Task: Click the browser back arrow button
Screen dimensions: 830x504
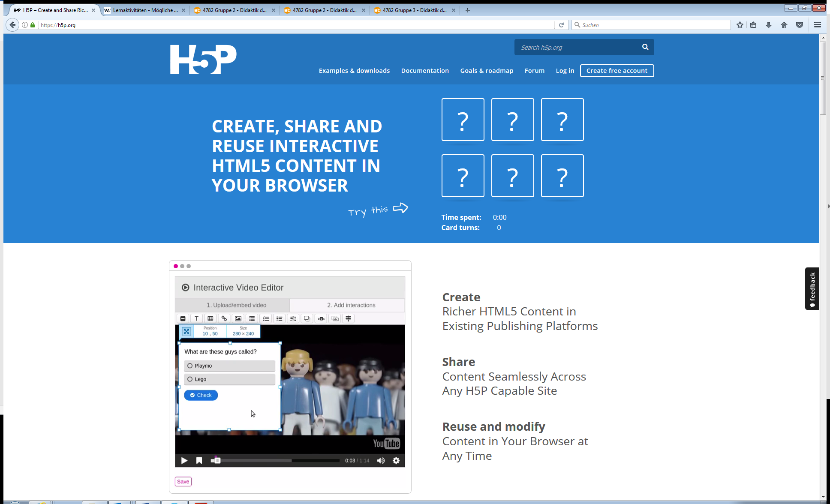Action: pos(12,25)
